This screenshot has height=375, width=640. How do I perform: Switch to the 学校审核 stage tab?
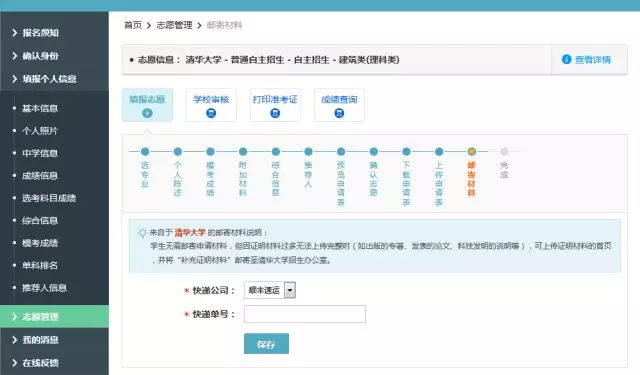[x=211, y=105]
